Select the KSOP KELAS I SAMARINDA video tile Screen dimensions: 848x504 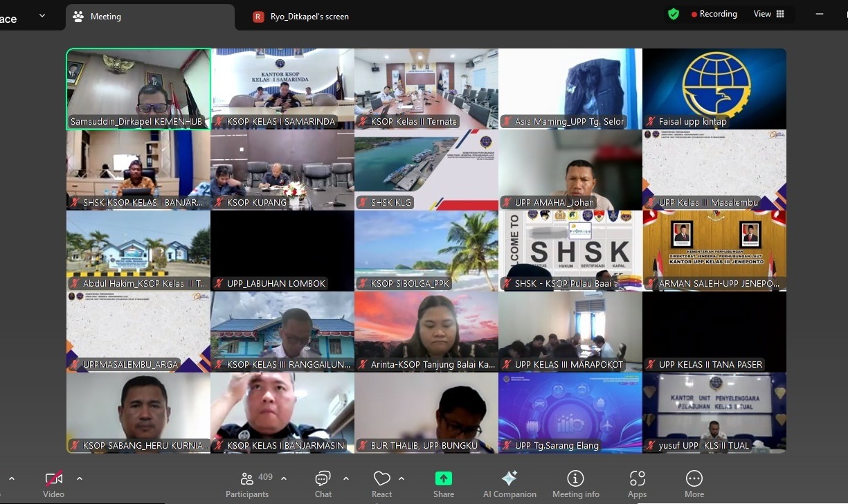[282, 89]
